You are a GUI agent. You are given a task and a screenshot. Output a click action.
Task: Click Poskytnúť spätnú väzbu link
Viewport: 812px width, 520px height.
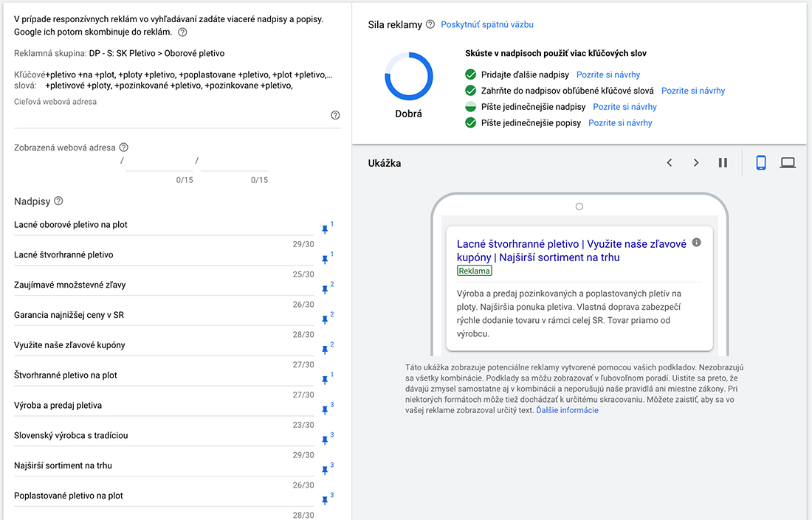(x=486, y=24)
